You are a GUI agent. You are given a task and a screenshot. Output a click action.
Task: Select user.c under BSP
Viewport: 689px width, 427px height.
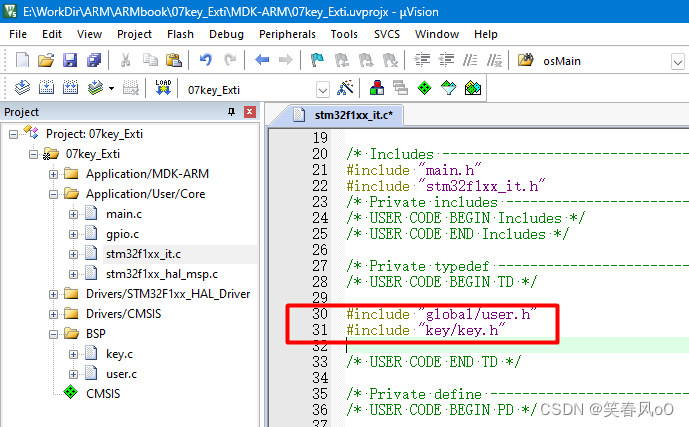point(121,374)
